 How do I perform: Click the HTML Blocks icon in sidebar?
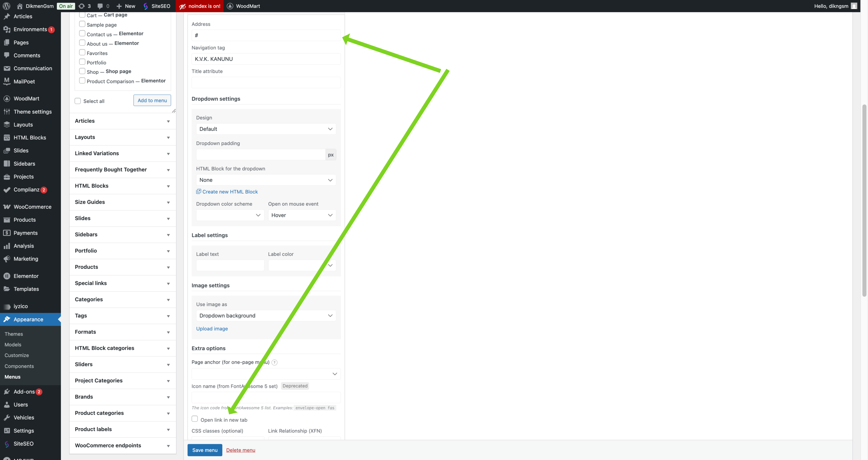click(x=7, y=137)
